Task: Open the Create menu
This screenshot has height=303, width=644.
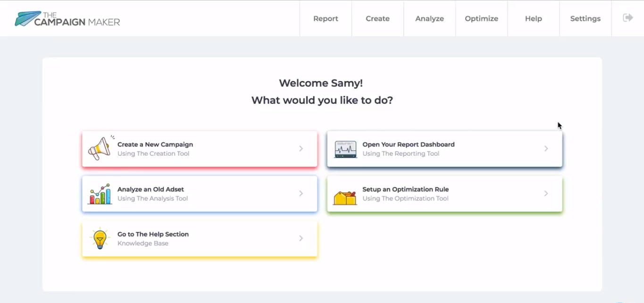Action: pyautogui.click(x=377, y=18)
